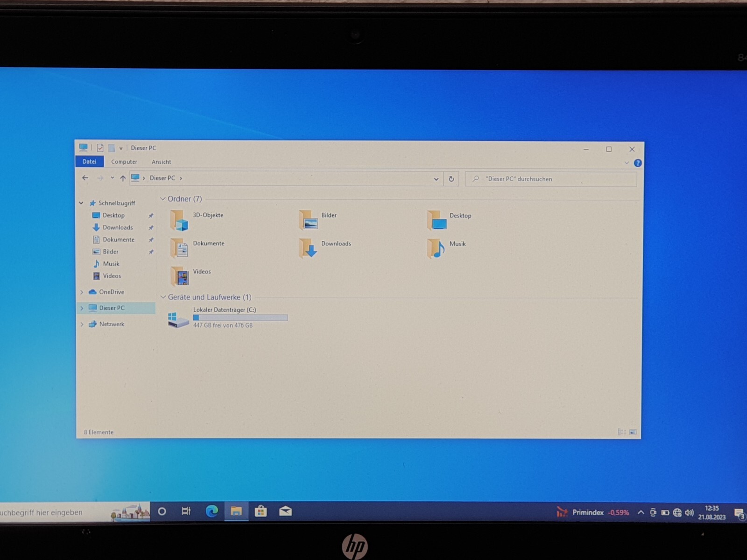This screenshot has width=747, height=560.
Task: Select the Lokaler Datenträger (C:) drive icon
Action: [x=178, y=320]
